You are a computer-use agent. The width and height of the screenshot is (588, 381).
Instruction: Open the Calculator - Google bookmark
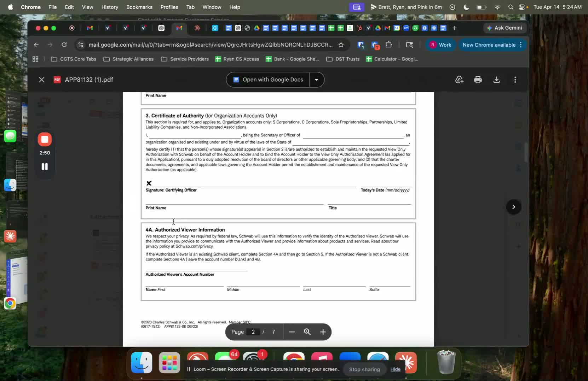click(x=392, y=59)
